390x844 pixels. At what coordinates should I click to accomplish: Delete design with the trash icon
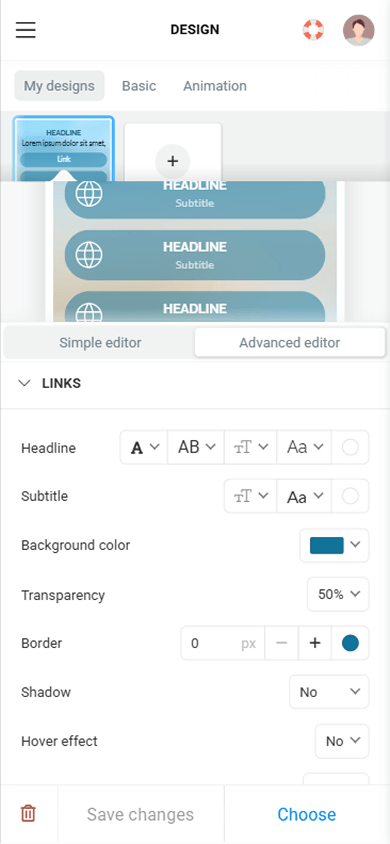(x=28, y=813)
